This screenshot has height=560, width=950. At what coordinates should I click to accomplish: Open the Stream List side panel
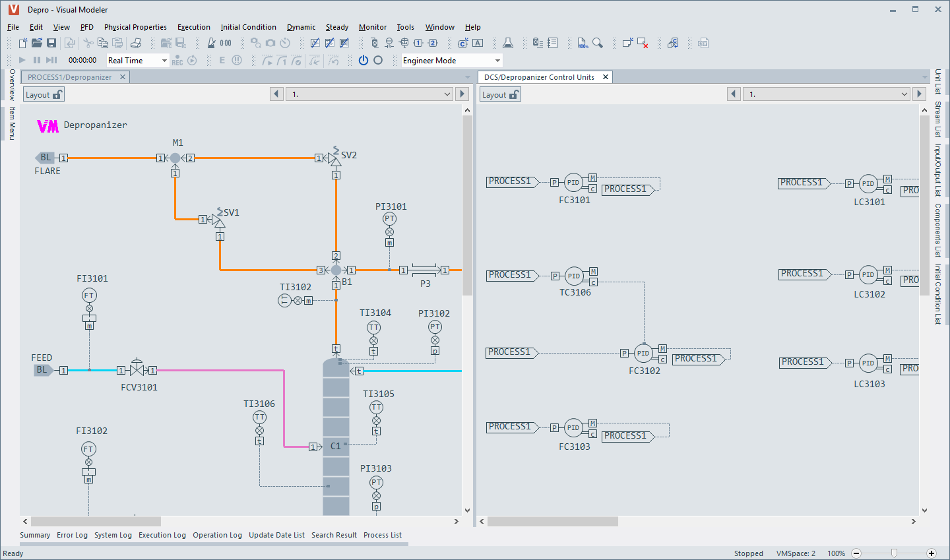pos(937,119)
